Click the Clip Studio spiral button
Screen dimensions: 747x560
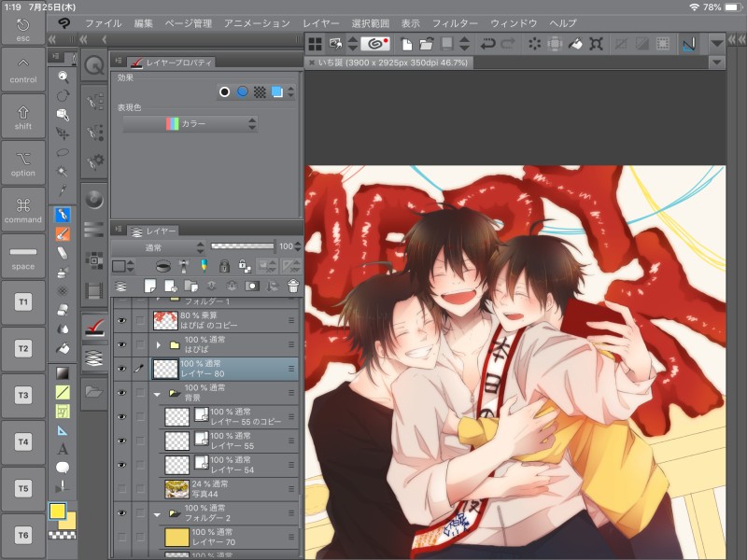pos(375,44)
